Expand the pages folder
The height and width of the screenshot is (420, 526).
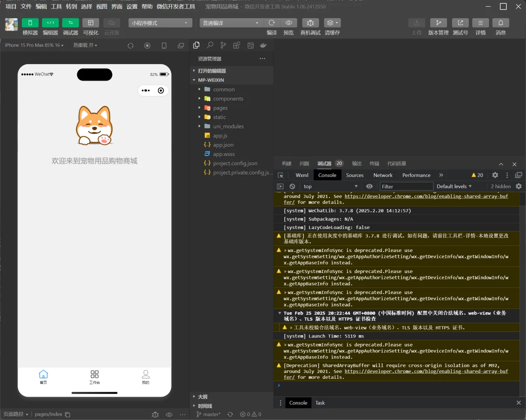point(231,108)
